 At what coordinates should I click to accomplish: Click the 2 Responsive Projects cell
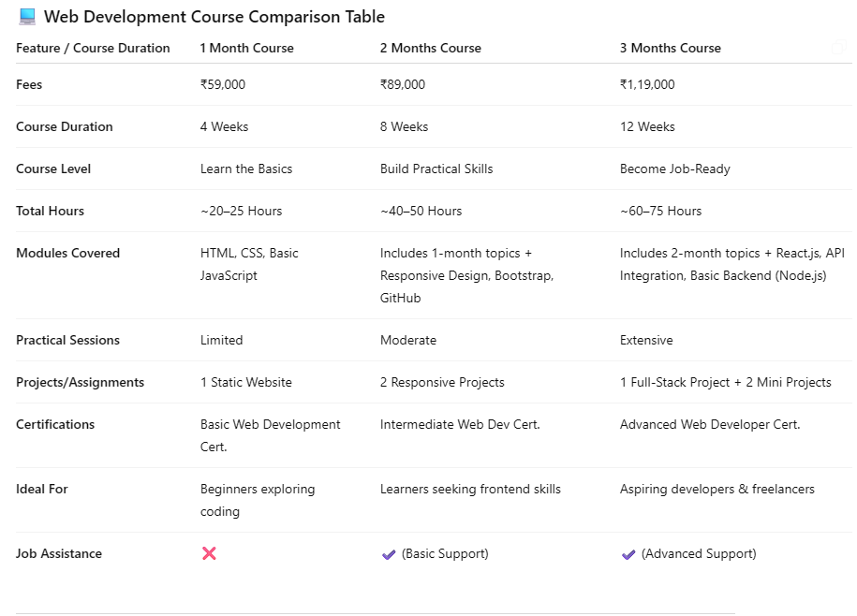[442, 382]
